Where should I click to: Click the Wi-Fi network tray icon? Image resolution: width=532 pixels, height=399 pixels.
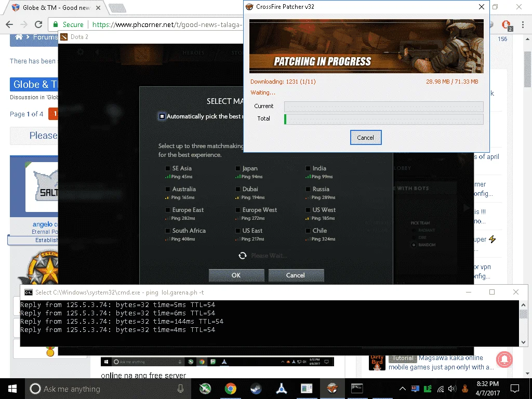pyautogui.click(x=441, y=389)
